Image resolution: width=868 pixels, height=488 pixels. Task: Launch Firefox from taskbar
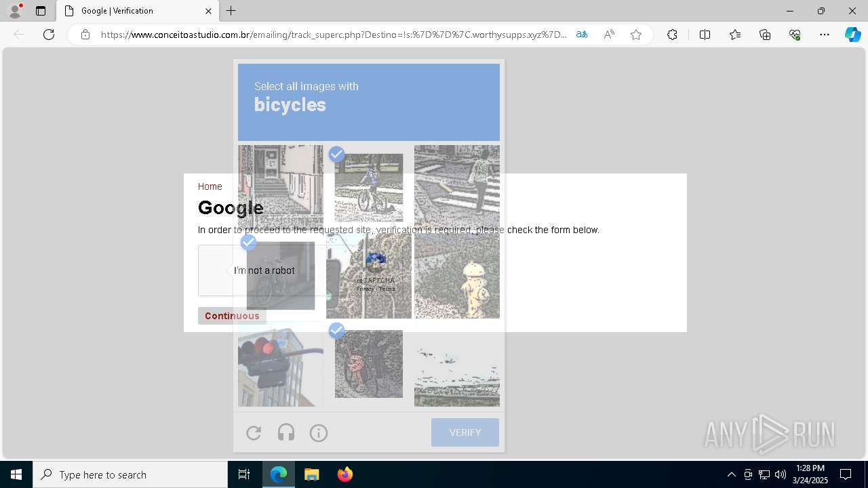[x=344, y=474]
